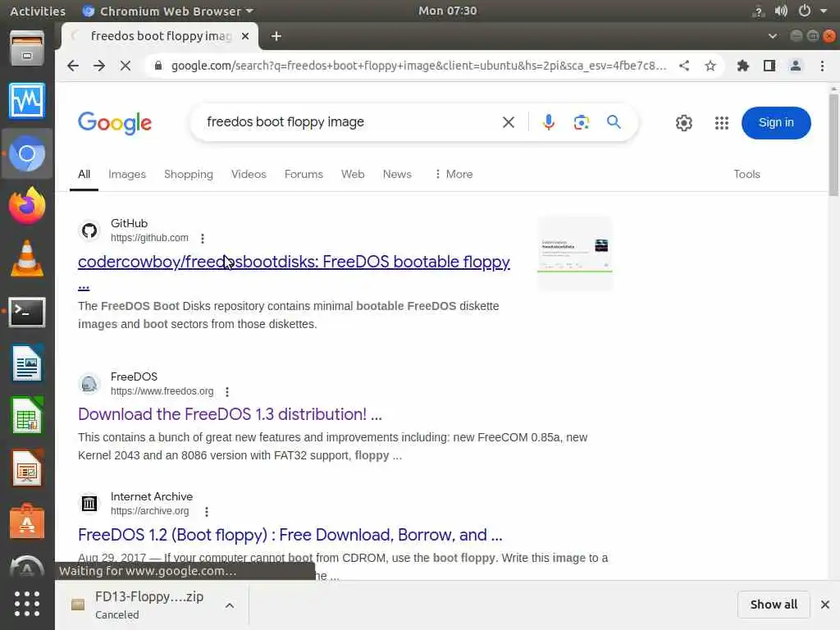Open the Internet Archive result's three-dot options
This screenshot has width=840, height=630.
tap(207, 512)
